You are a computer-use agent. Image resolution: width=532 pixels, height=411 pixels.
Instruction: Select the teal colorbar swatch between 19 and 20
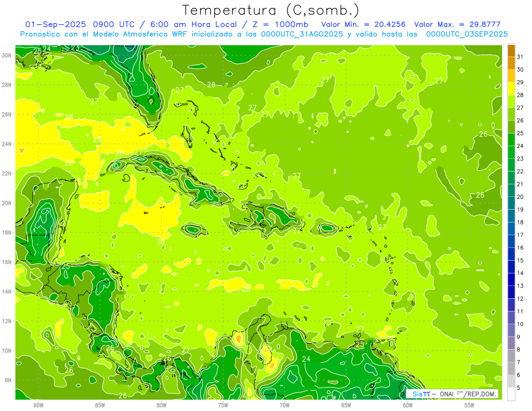click(511, 203)
